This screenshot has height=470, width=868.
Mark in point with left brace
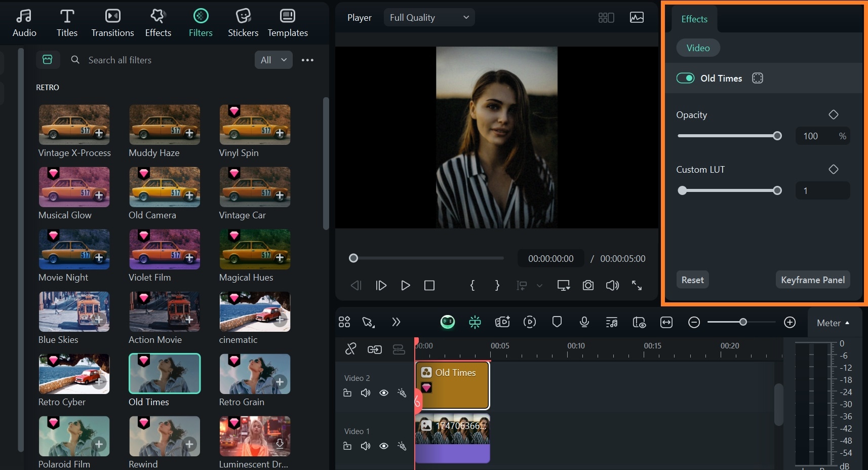pyautogui.click(x=472, y=285)
